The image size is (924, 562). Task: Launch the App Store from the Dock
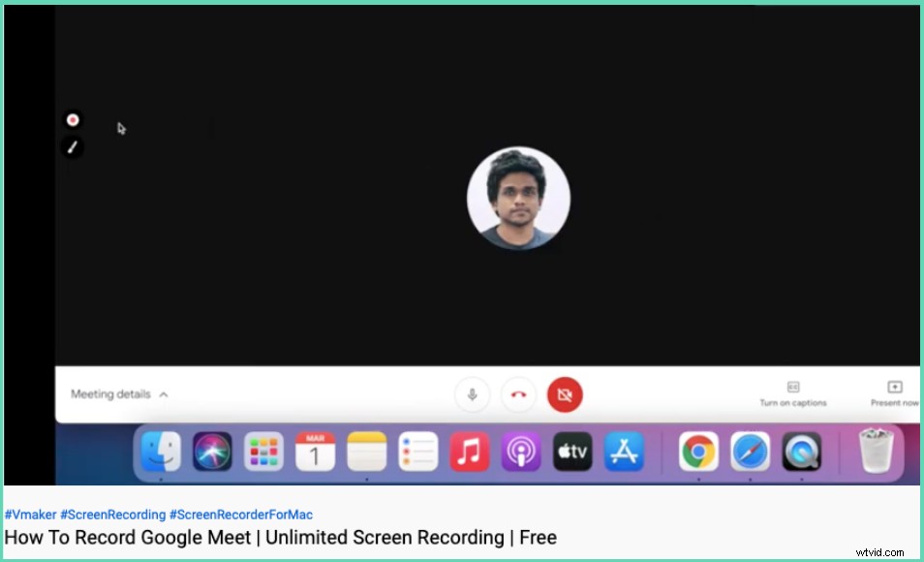pos(624,453)
